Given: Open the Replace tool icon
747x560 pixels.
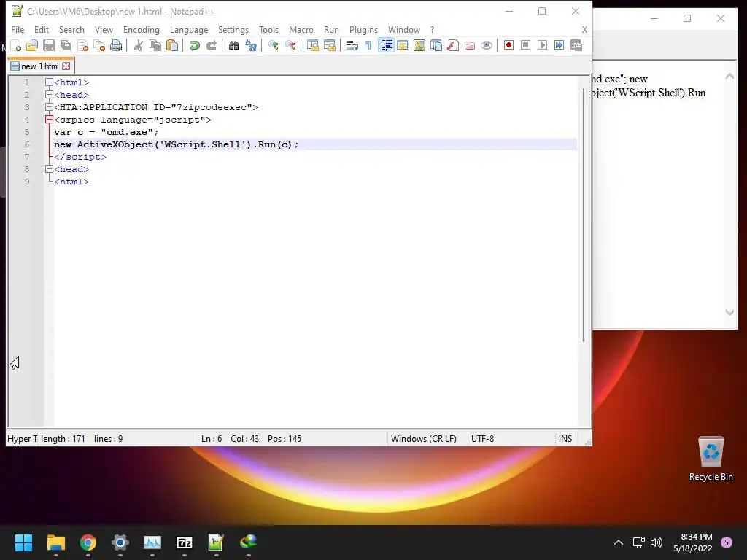Looking at the screenshot, I should click(x=251, y=45).
